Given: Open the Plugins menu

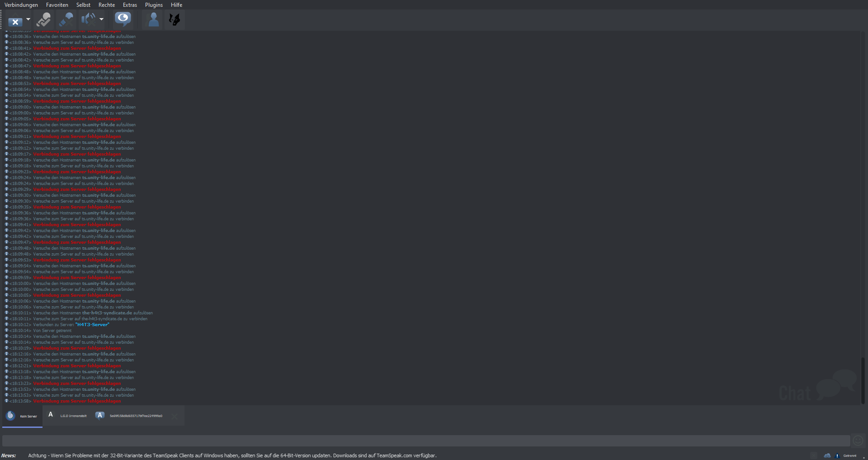Looking at the screenshot, I should [154, 5].
